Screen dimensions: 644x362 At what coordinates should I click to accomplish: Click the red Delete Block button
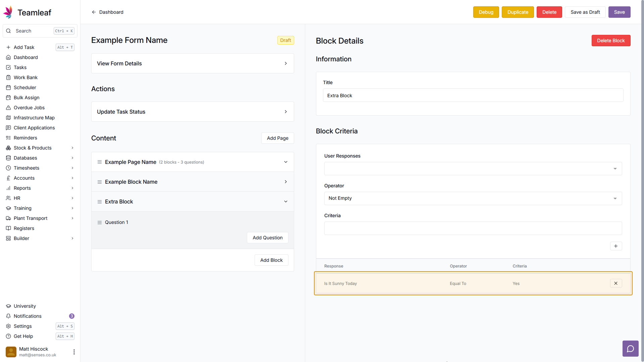point(610,41)
